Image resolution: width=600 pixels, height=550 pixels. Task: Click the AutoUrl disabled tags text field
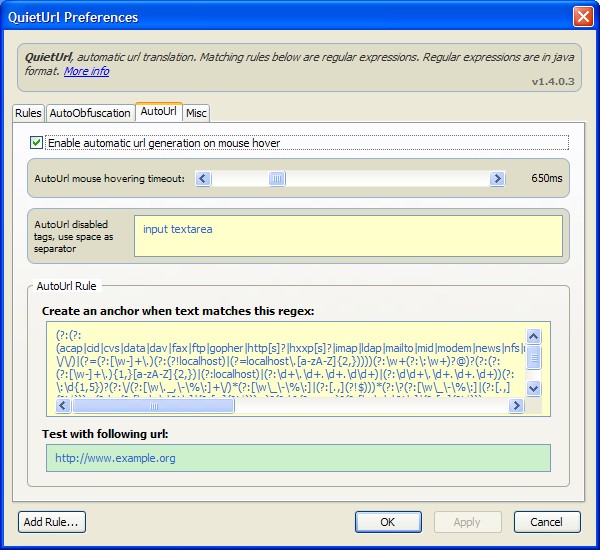click(348, 236)
